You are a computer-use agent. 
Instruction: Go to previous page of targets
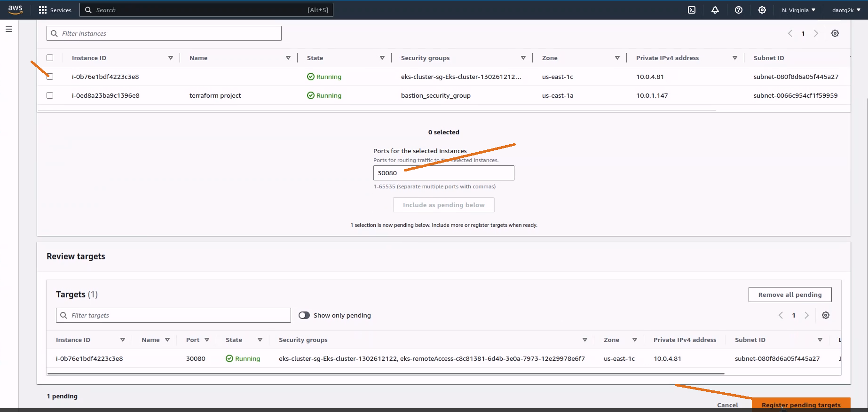[x=781, y=315]
